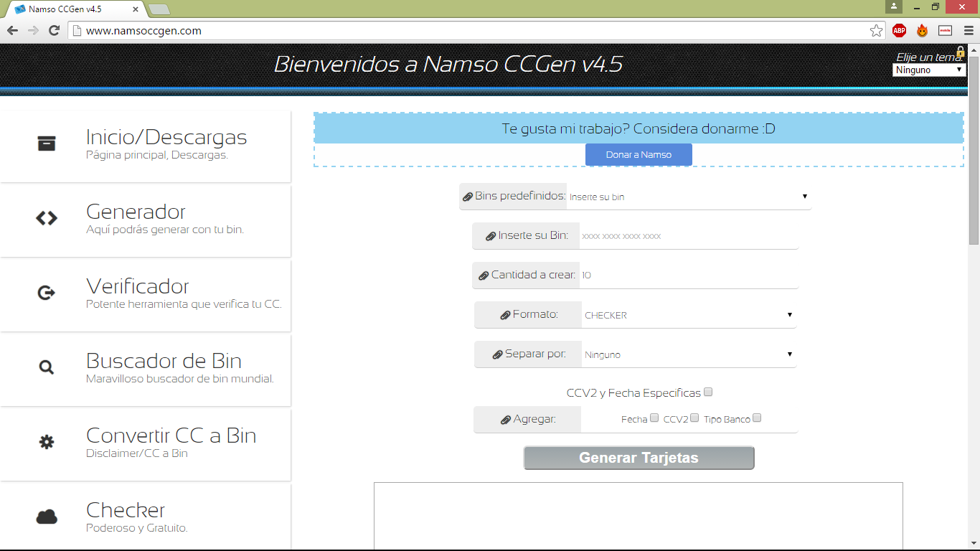
Task: Click the code brackets icon beside Generador
Action: pyautogui.click(x=47, y=218)
